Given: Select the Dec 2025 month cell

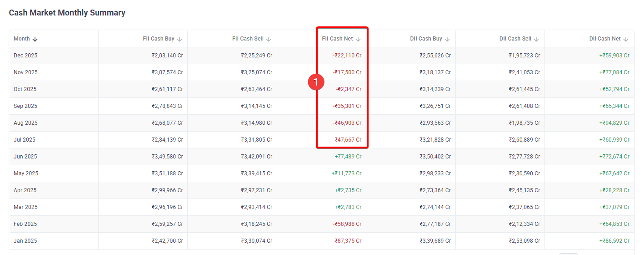Looking at the screenshot, I should (25, 56).
